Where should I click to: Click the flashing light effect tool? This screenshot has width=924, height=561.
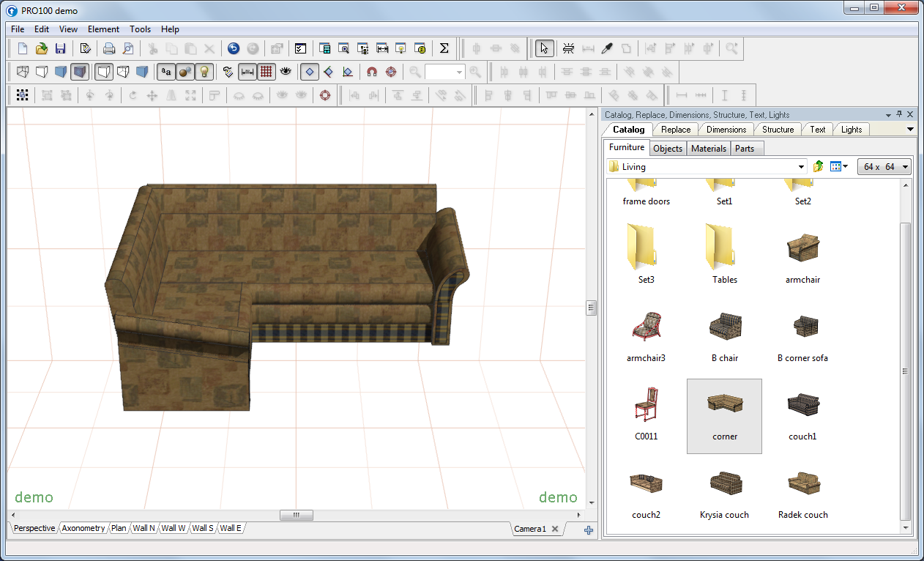[568, 49]
